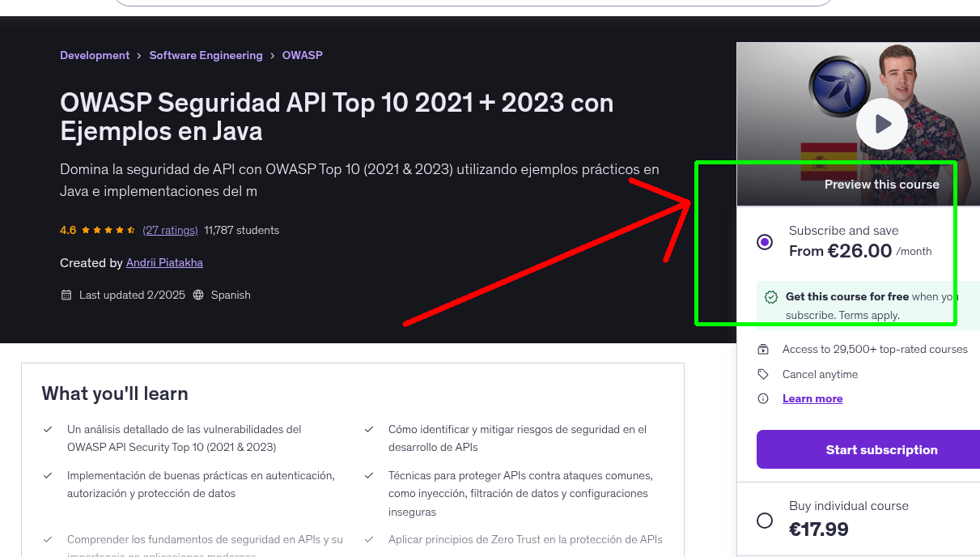
Task: Click Implementación de buenas prácticas item
Action: [x=201, y=484]
